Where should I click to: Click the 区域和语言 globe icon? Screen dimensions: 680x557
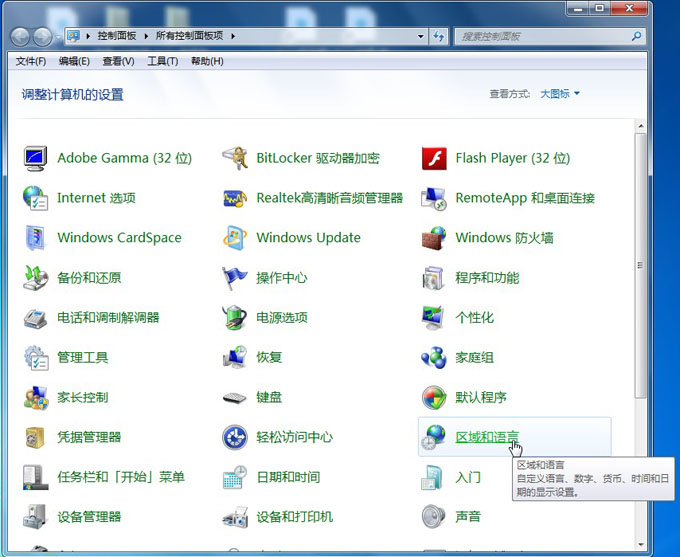coord(434,437)
